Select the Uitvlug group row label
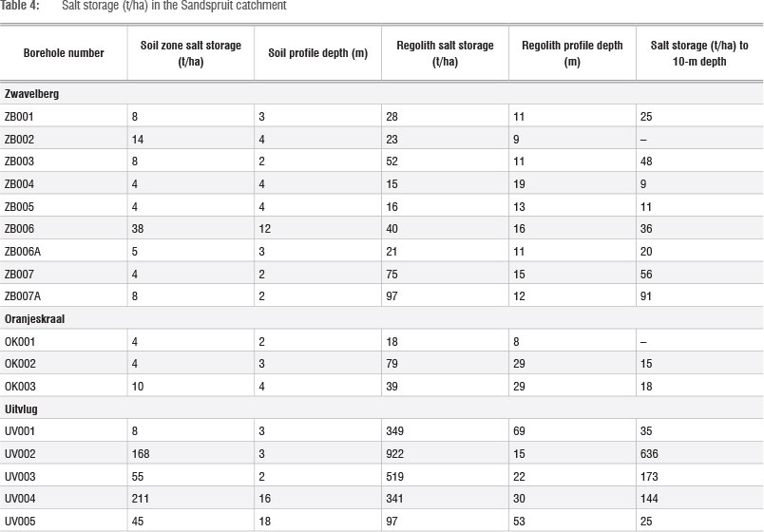 coord(25,408)
